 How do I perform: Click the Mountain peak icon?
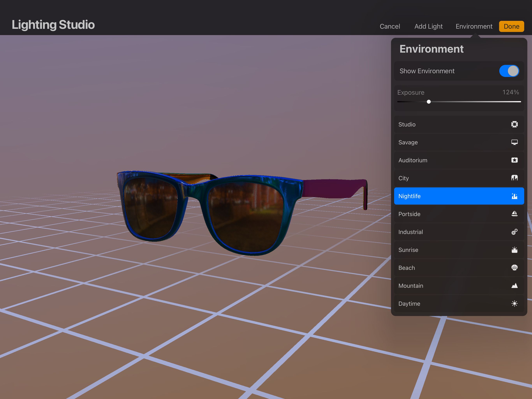[x=514, y=285]
